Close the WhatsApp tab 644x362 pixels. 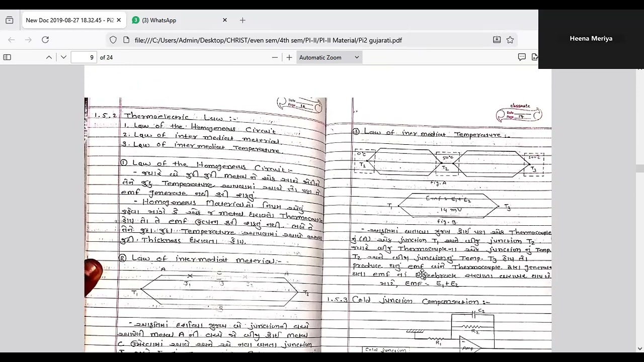click(225, 20)
